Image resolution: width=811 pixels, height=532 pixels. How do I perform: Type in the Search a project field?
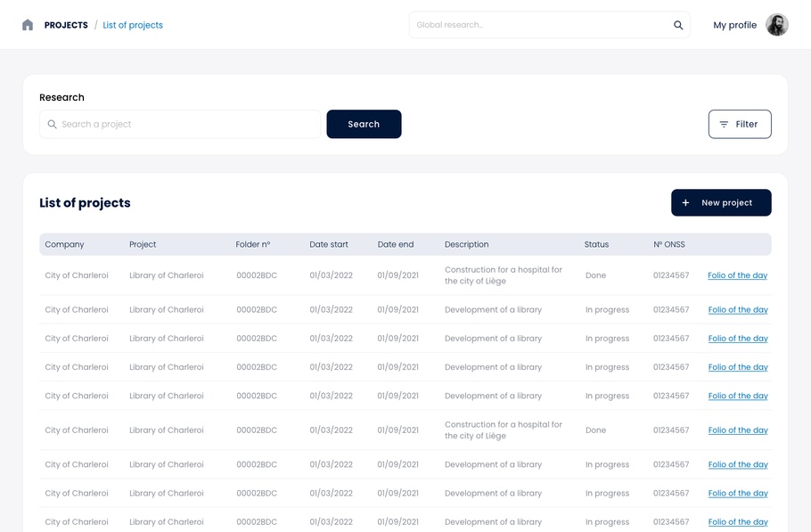[187, 125]
